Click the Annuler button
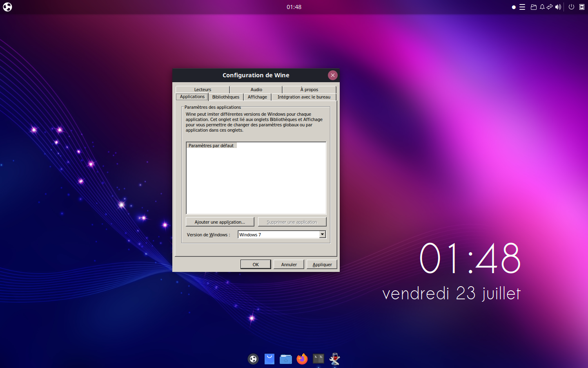 pos(289,265)
